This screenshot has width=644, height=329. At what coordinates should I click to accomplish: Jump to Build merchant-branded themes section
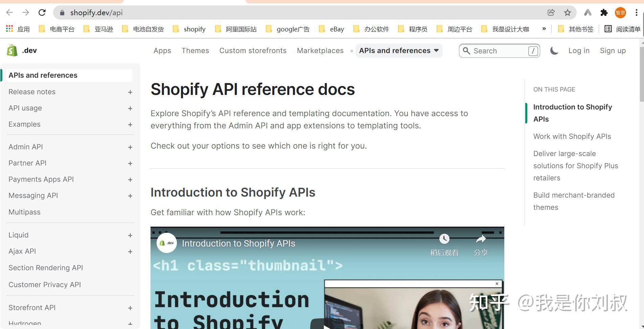574,201
